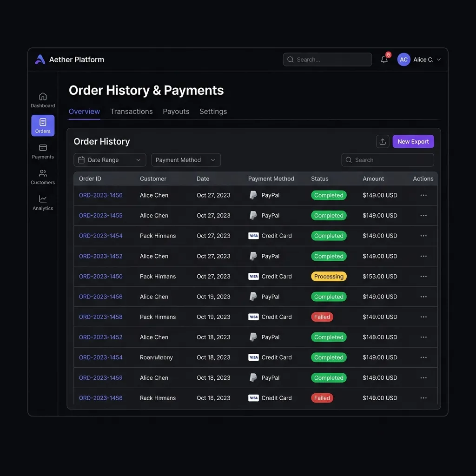Expand the Payment Method filter dropdown
Viewport: 476px width, 476px height.
point(186,160)
